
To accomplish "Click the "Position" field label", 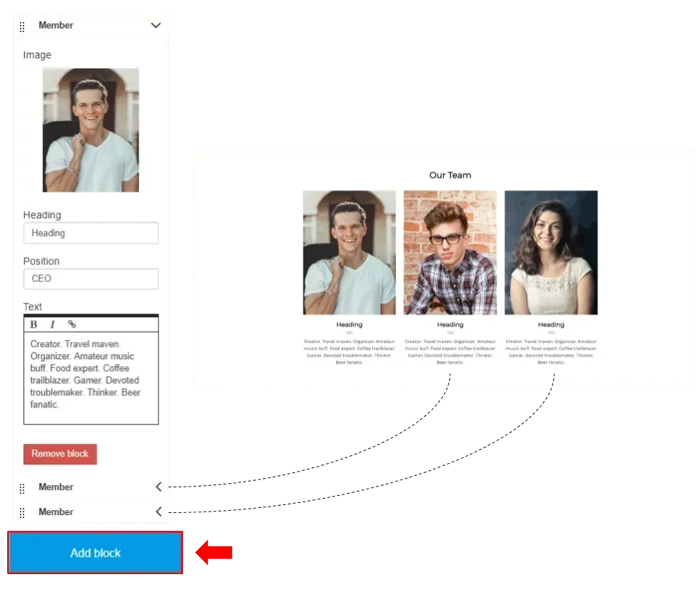I will click(x=41, y=261).
